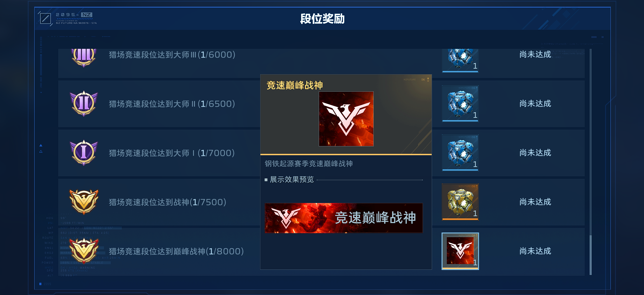
Task: Click the large emblem image in tooltip
Action: point(346,119)
